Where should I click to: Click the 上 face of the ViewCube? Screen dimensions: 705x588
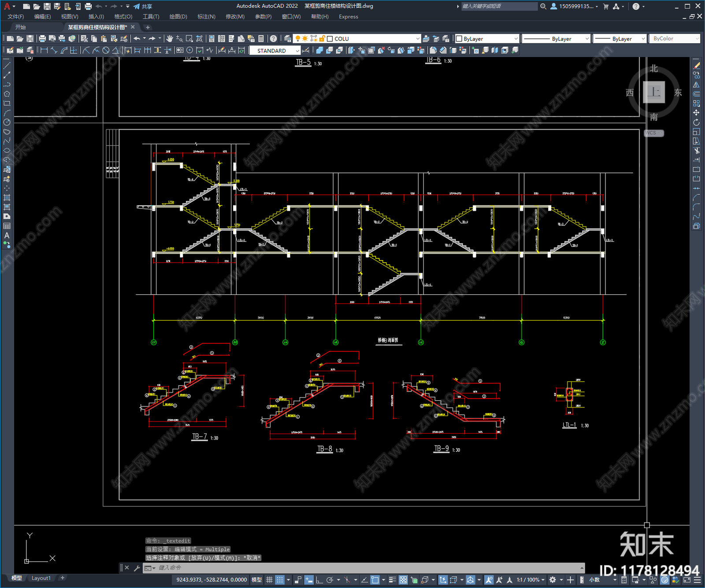(654, 92)
